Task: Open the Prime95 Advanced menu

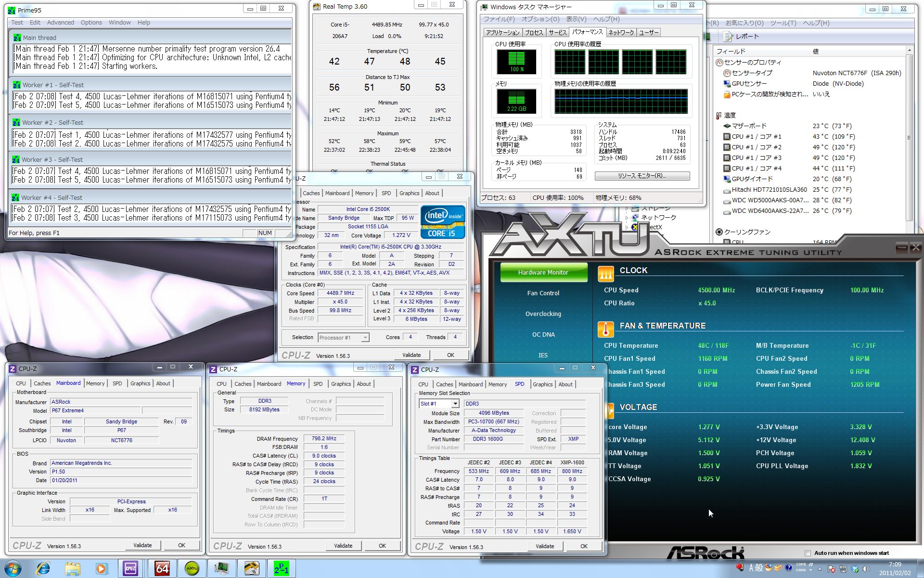Action: coord(61,23)
